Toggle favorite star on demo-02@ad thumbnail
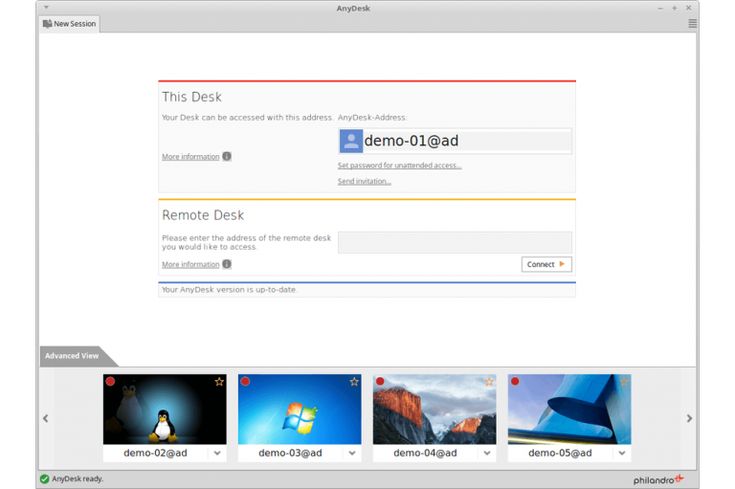Image resolution: width=735 pixels, height=489 pixels. point(219,382)
